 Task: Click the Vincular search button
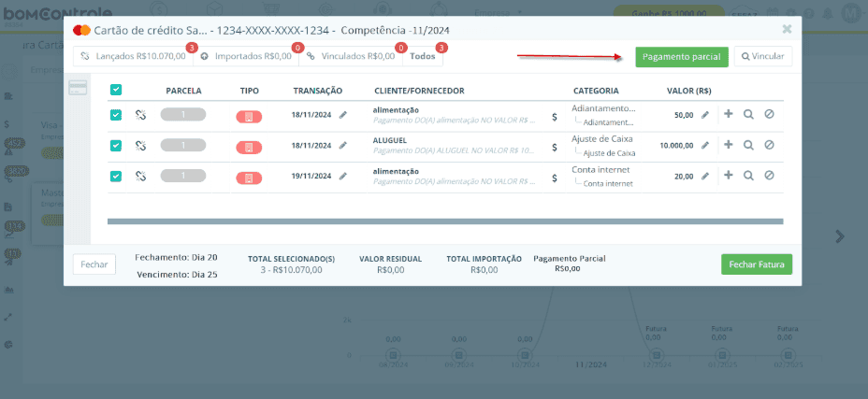[x=763, y=56]
